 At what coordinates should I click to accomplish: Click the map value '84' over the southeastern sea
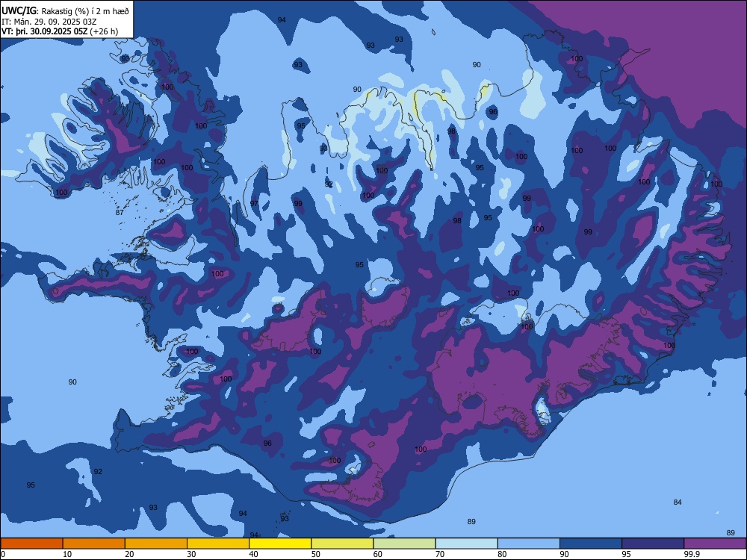pos(678,502)
